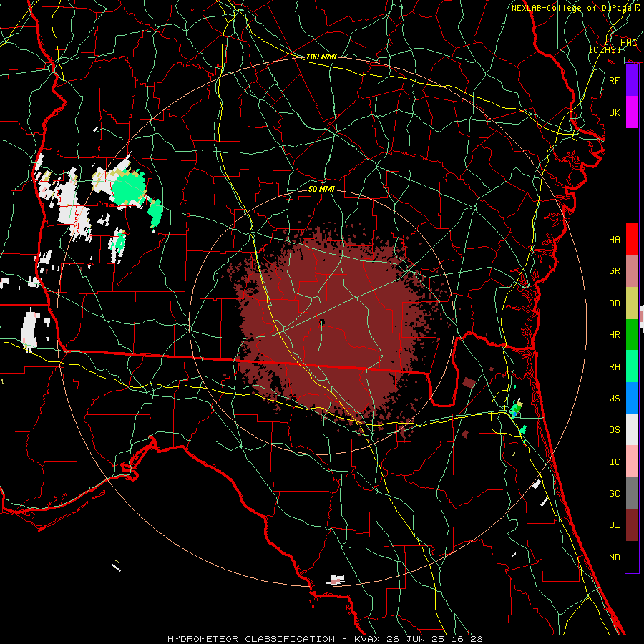Click the 100 NMI range ring label
Screen dimensions: 644x644
321,57
